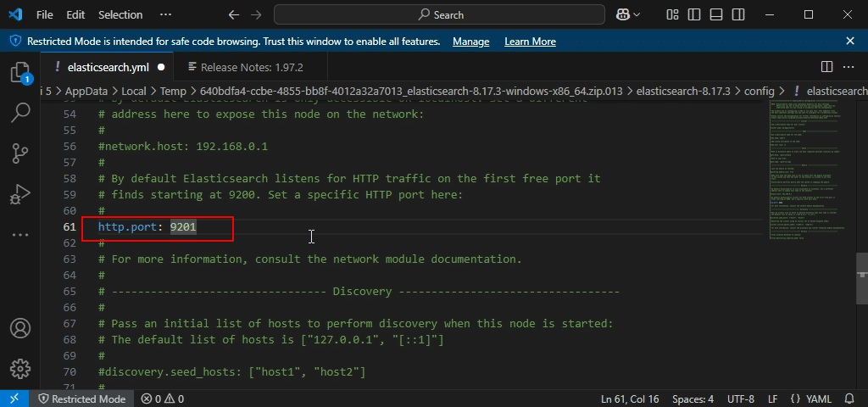Open the Run and Debug view
Image resolution: width=868 pixels, height=407 pixels.
20,194
